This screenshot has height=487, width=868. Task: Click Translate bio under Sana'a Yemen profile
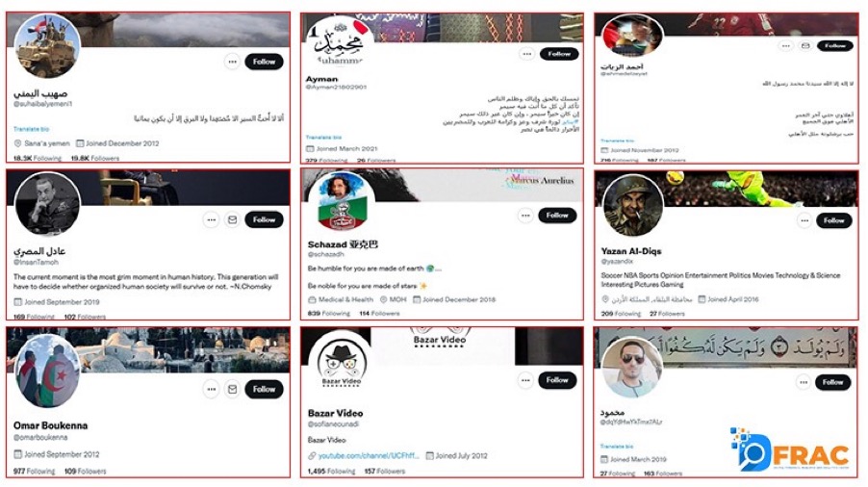click(31, 129)
